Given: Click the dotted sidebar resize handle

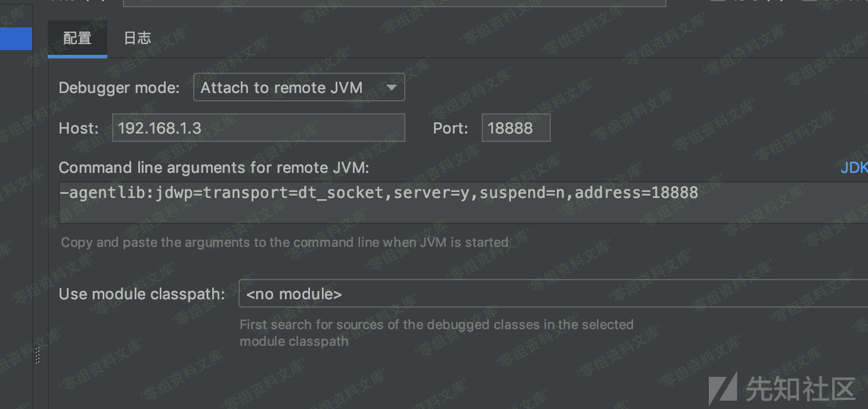Looking at the screenshot, I should (x=37, y=355).
